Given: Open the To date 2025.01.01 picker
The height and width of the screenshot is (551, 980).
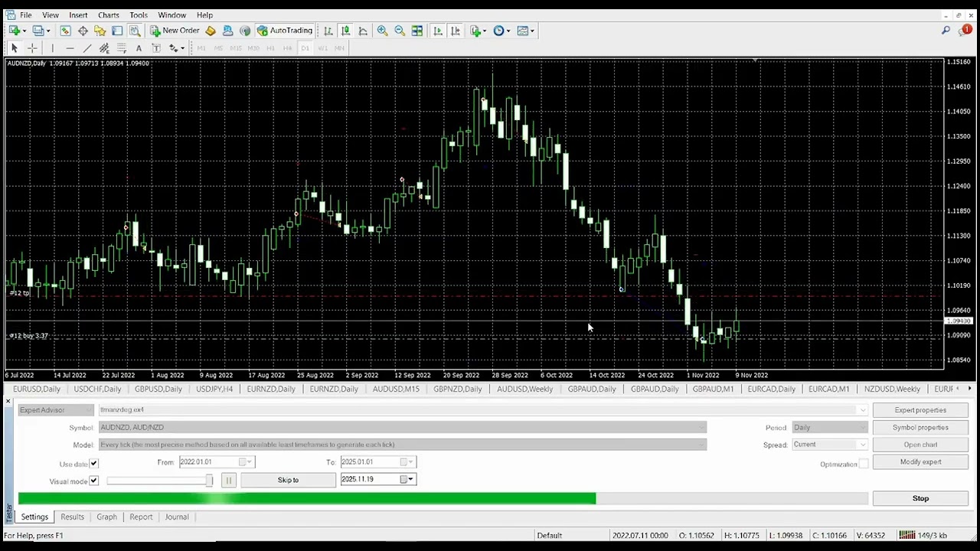Looking at the screenshot, I should click(x=377, y=462).
